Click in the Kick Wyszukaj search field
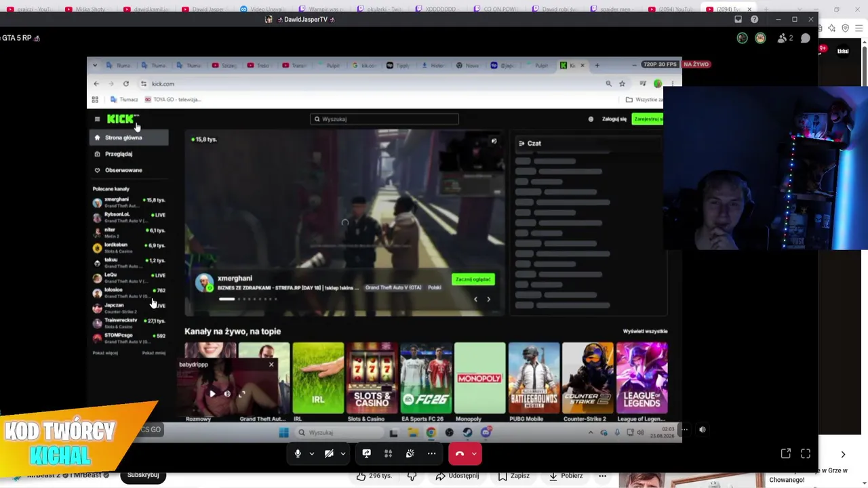 point(384,119)
